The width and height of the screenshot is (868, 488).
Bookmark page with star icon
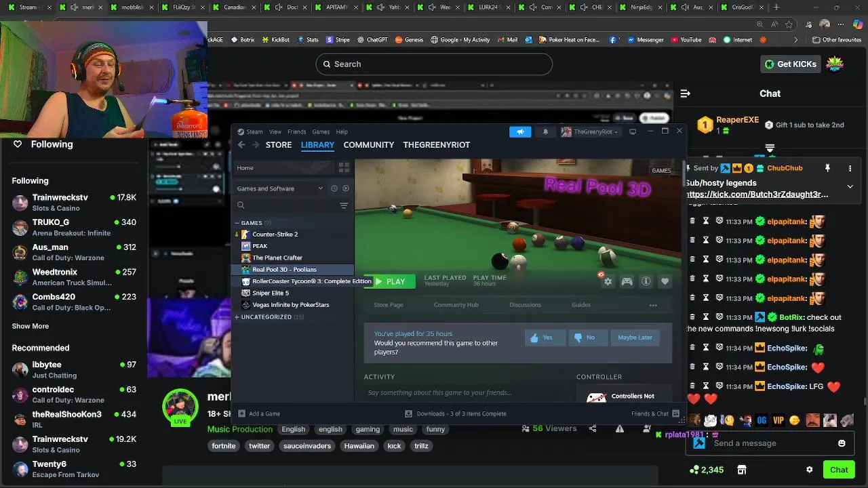(x=789, y=24)
